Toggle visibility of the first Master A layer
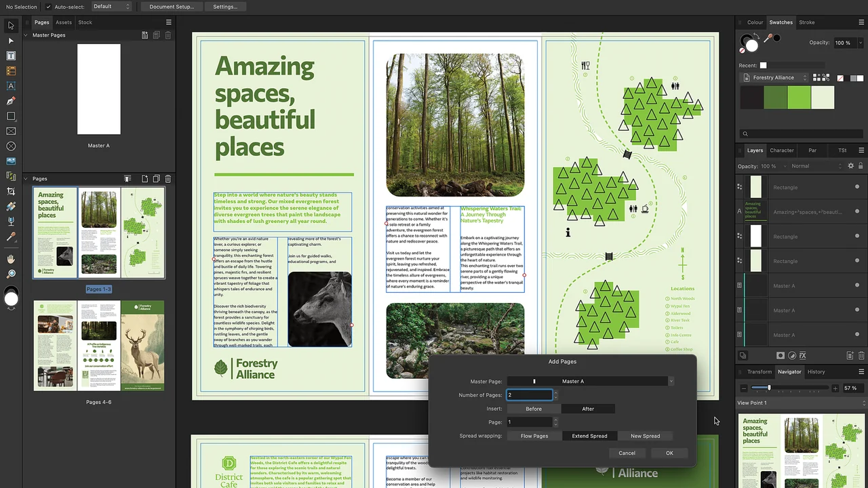 [857, 285]
